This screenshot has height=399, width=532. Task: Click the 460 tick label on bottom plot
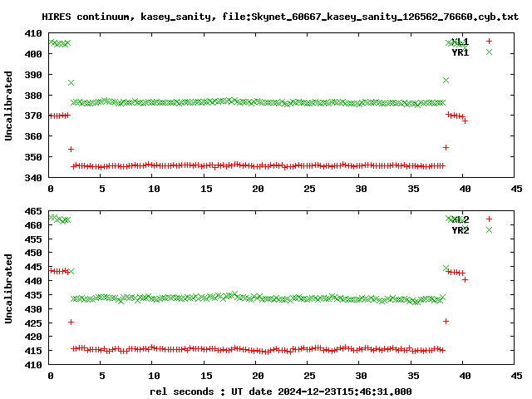33,225
